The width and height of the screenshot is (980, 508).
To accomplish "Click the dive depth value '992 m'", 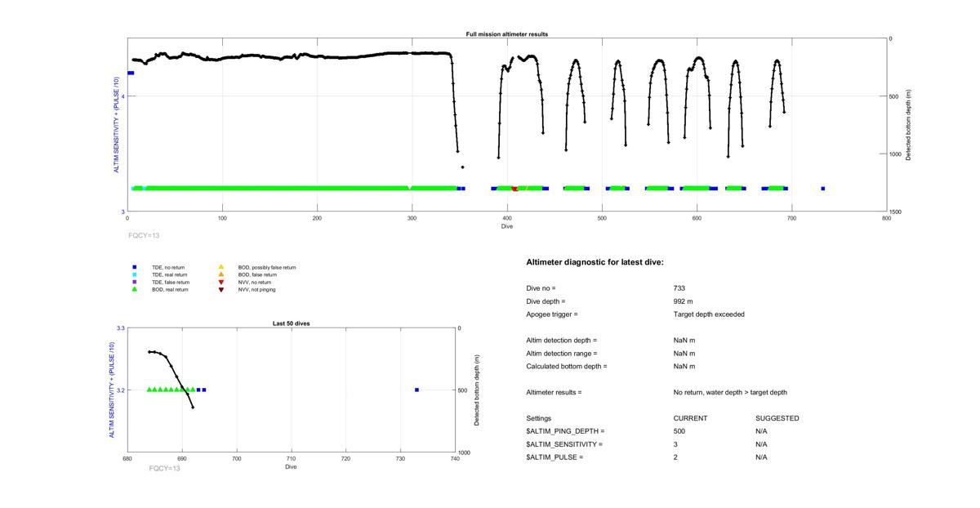I will (x=683, y=301).
